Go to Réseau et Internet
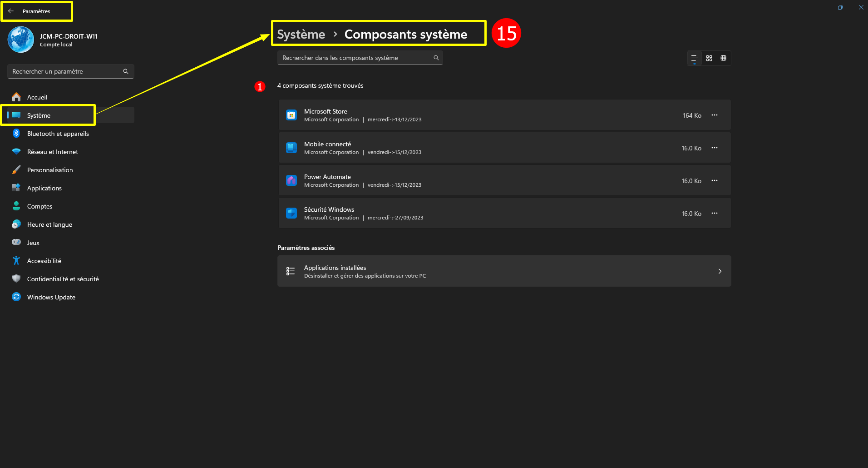This screenshot has height=468, width=868. 71,152
